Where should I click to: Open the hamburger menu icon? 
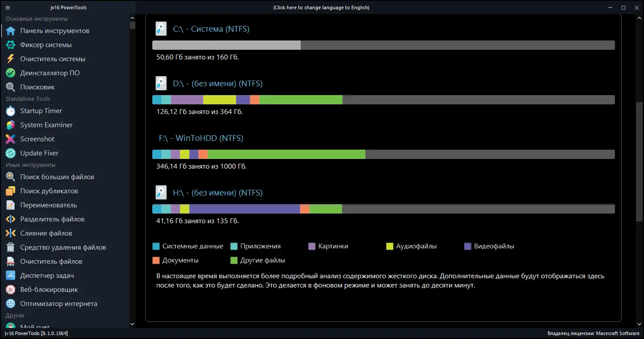(x=7, y=7)
